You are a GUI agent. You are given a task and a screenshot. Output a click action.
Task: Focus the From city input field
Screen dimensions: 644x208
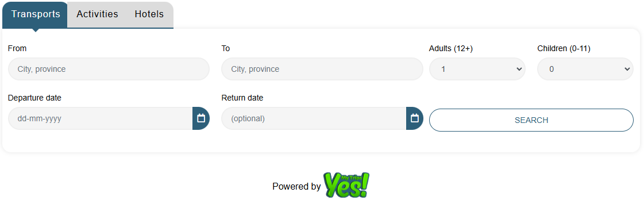pos(109,69)
